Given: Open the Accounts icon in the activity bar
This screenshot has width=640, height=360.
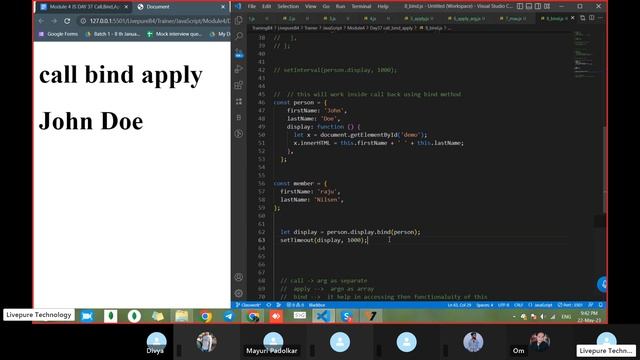Looking at the screenshot, I should (x=239, y=277).
